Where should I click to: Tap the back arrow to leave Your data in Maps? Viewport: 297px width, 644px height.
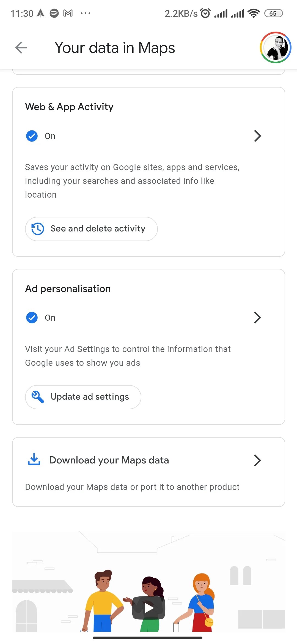21,48
